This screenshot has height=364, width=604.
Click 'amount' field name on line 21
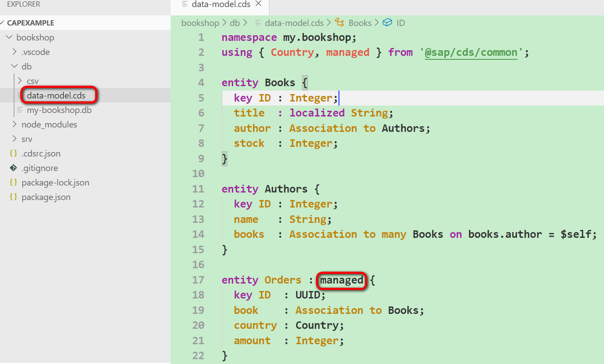coord(252,341)
